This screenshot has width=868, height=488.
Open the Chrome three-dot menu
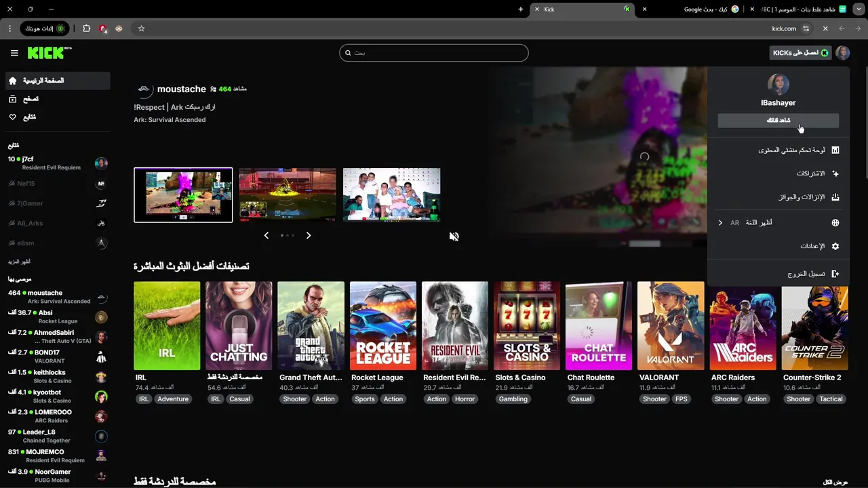point(9,28)
